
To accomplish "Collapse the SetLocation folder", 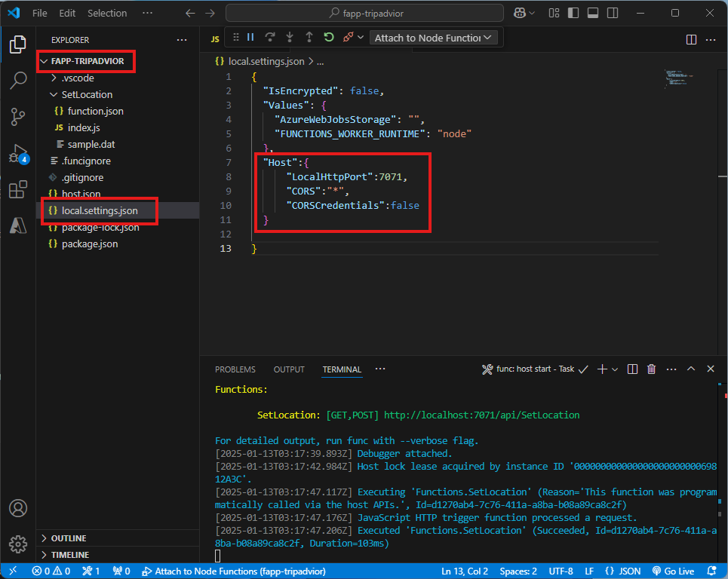I will [87, 95].
